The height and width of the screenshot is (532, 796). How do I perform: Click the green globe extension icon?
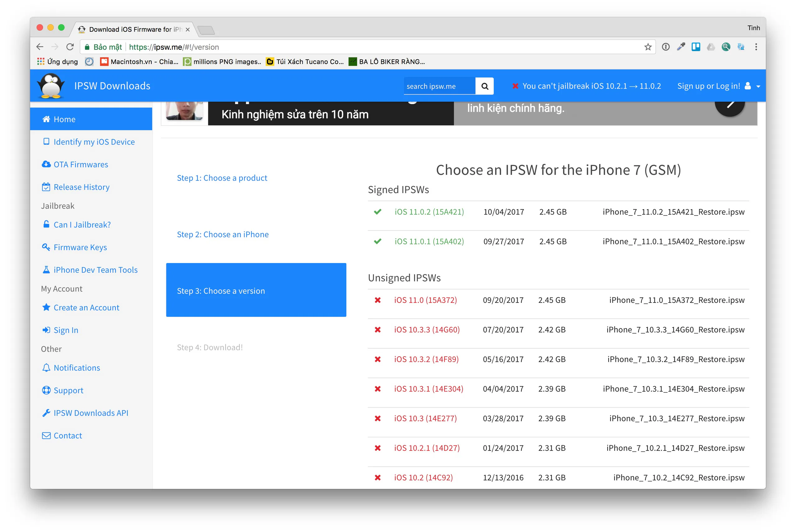(x=725, y=47)
